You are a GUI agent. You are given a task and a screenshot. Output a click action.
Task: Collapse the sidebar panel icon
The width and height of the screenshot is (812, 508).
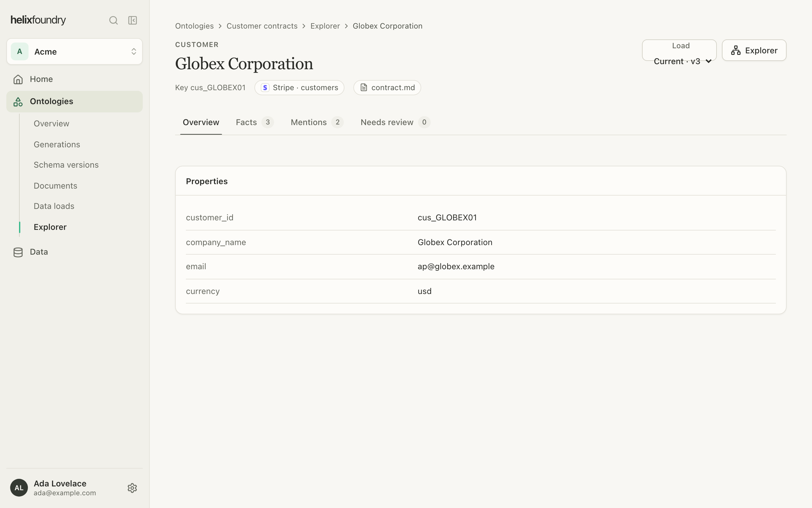coord(133,21)
